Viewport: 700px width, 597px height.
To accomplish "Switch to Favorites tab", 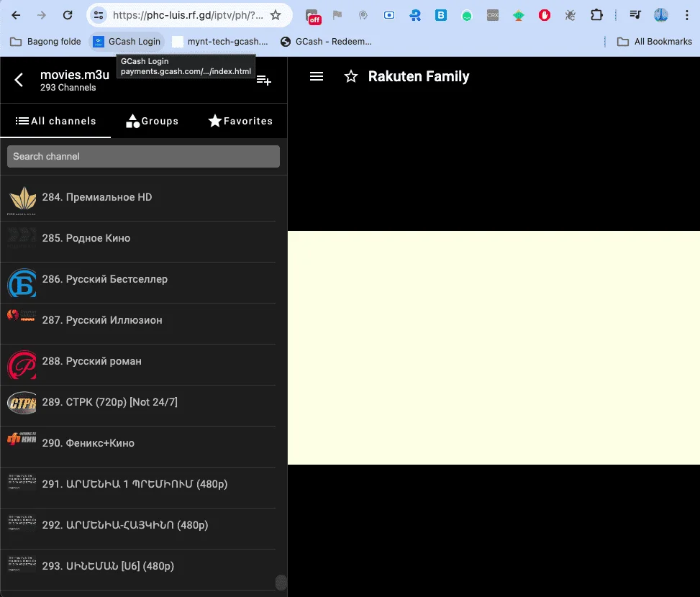I will point(240,121).
